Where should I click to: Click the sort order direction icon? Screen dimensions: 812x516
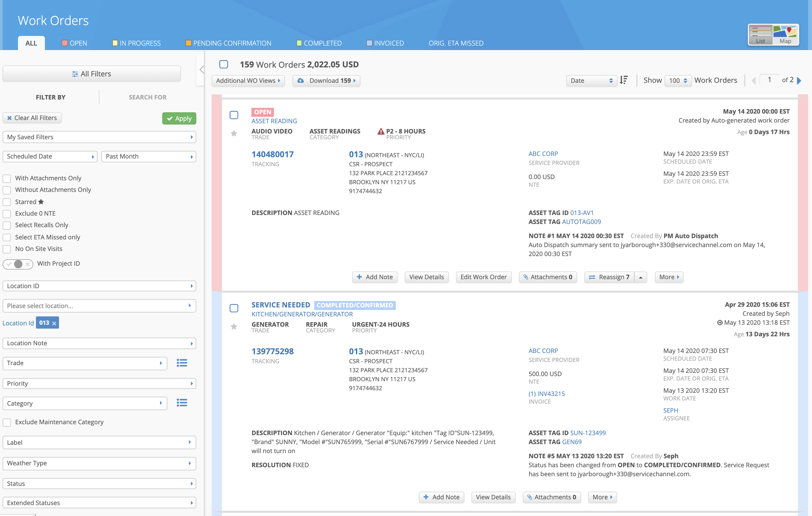click(624, 80)
